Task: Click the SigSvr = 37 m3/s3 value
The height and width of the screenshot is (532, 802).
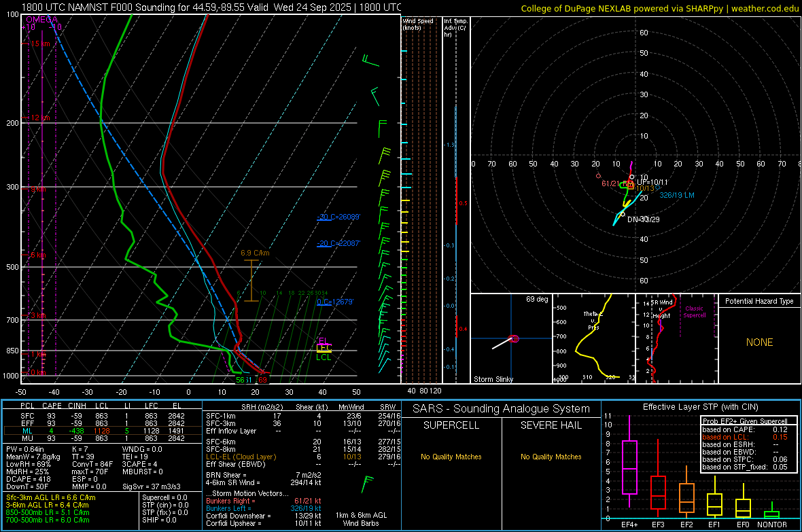Action: pyautogui.click(x=150, y=486)
